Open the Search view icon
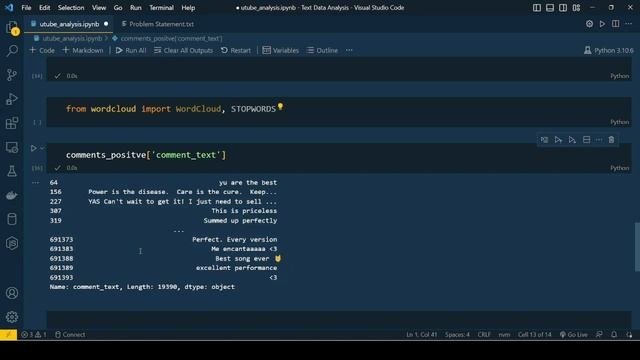Viewport: 640px width, 360px height. coord(12,51)
